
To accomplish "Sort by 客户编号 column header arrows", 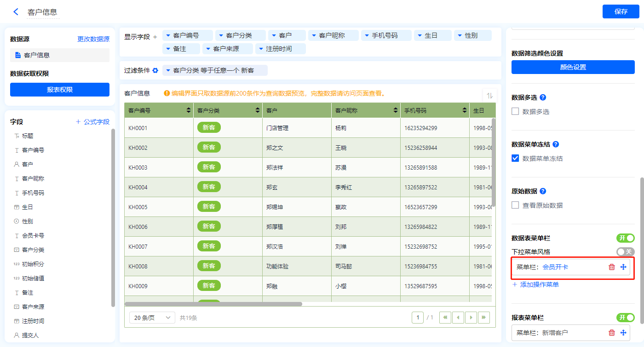I will coord(188,111).
